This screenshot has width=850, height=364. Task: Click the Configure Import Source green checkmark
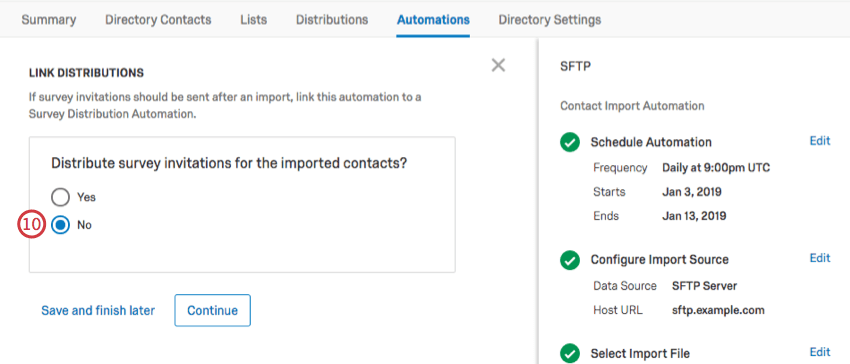click(x=569, y=260)
